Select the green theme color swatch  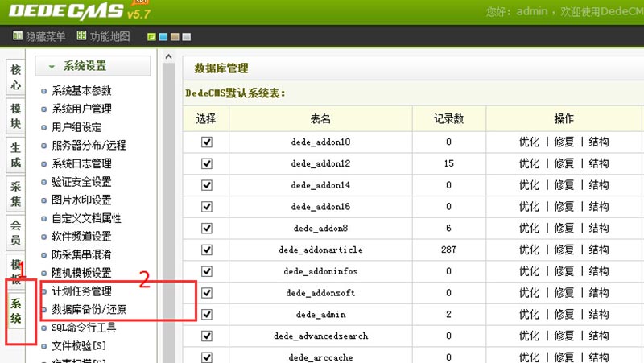[x=151, y=37]
